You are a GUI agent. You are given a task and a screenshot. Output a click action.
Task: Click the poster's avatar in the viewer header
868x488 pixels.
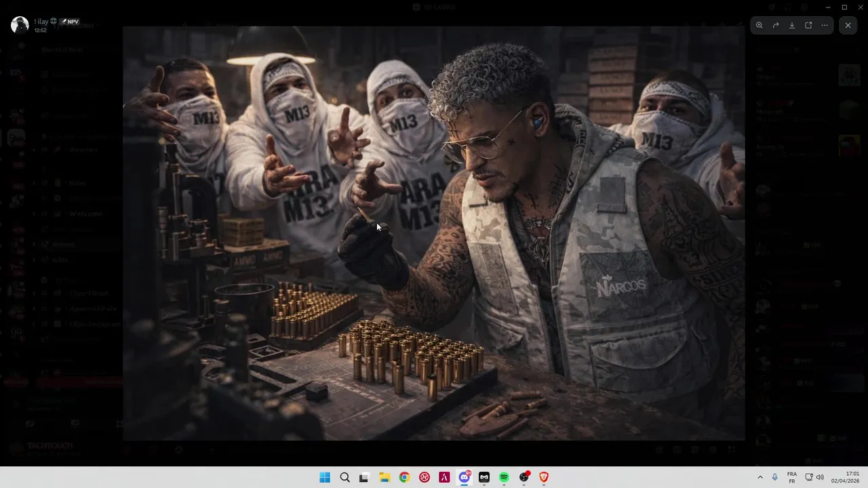point(20,25)
